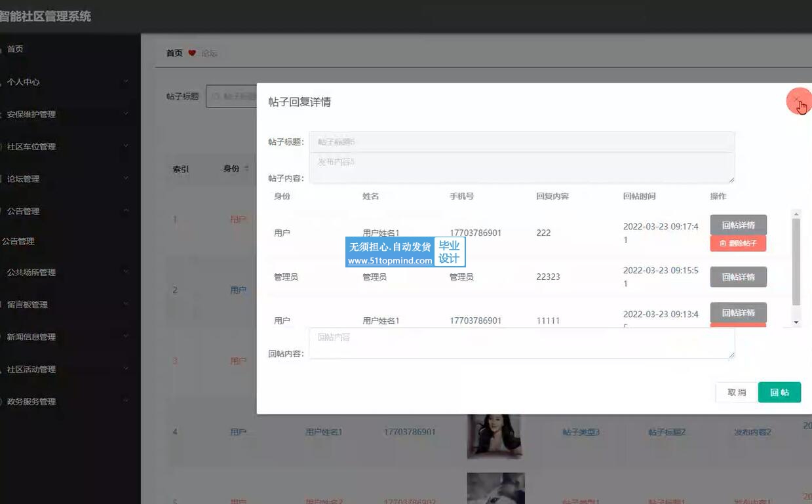
Task: Focus the 回帖内容 textarea
Action: [522, 343]
